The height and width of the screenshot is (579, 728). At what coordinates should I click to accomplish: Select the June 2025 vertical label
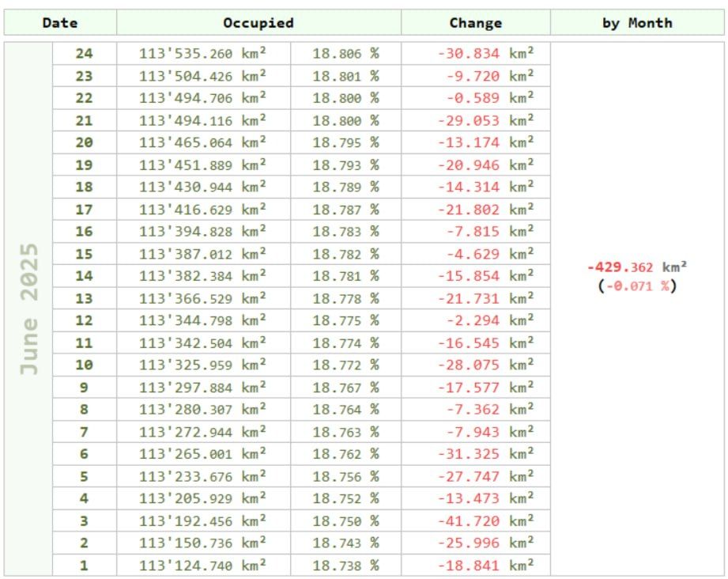coord(28,309)
